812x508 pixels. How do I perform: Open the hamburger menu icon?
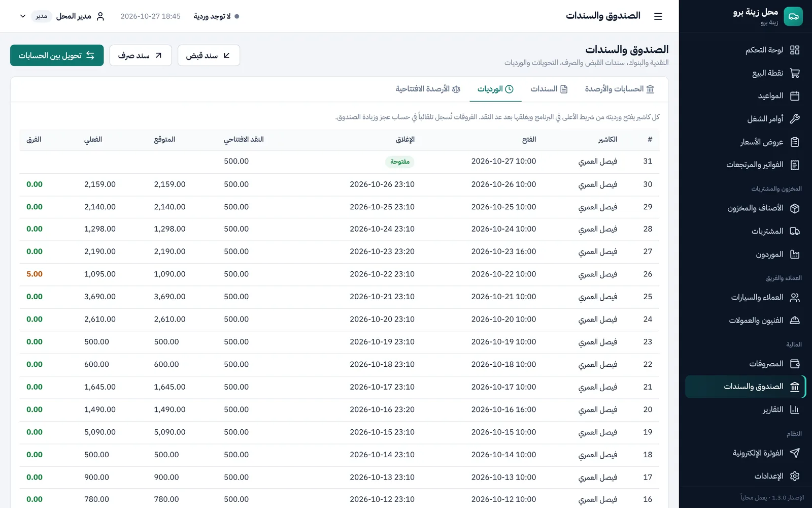coord(658,16)
